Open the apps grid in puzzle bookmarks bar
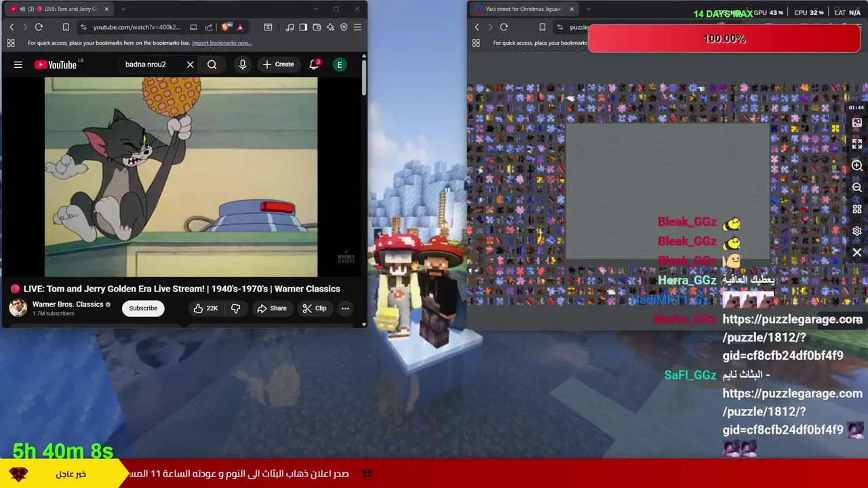 point(476,43)
